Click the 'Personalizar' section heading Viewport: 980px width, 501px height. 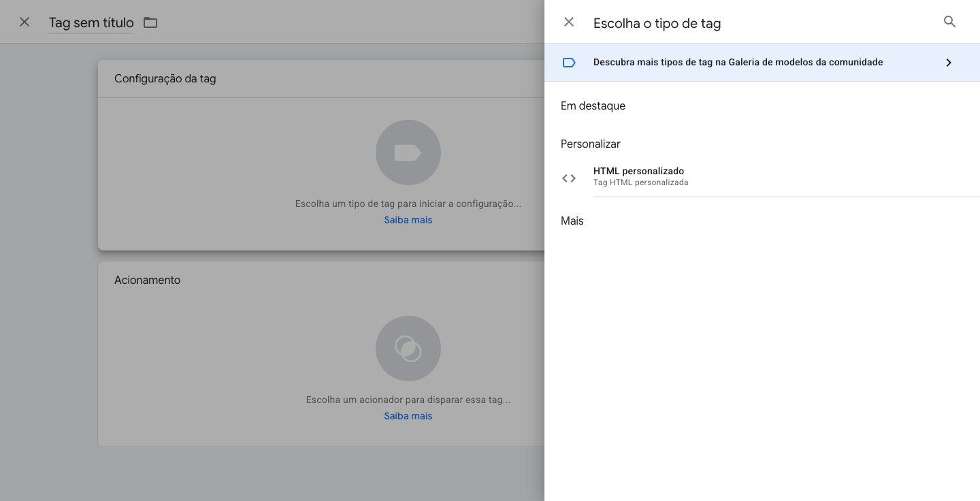point(590,144)
